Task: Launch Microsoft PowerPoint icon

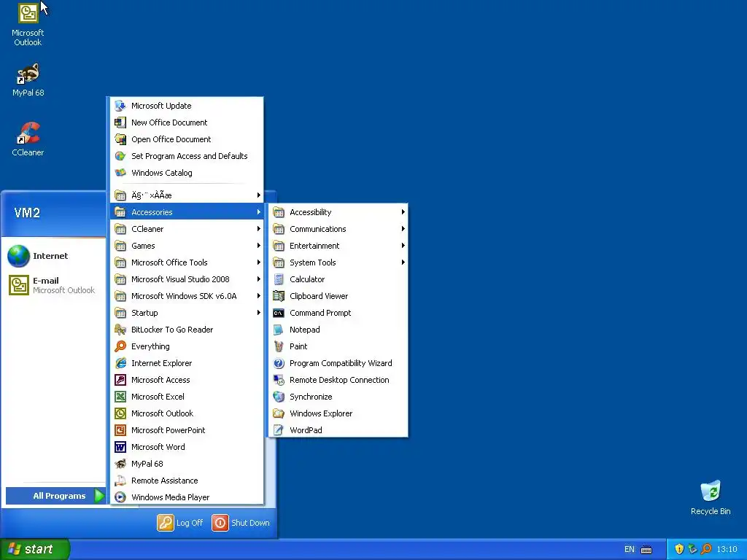Action: click(120, 430)
